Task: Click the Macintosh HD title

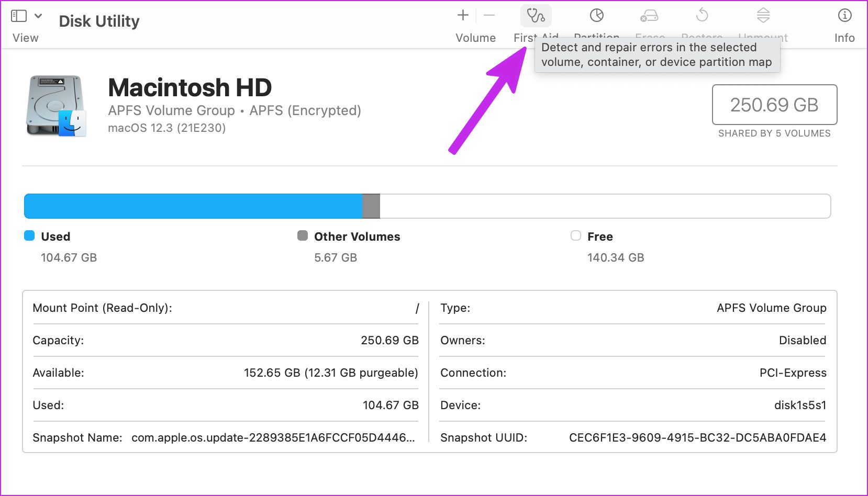Action: pos(190,87)
